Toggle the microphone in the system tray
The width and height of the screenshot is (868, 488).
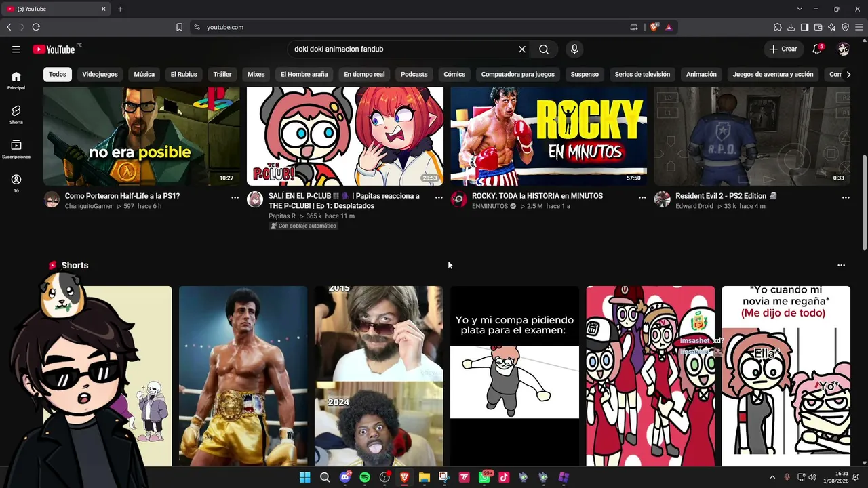click(787, 477)
